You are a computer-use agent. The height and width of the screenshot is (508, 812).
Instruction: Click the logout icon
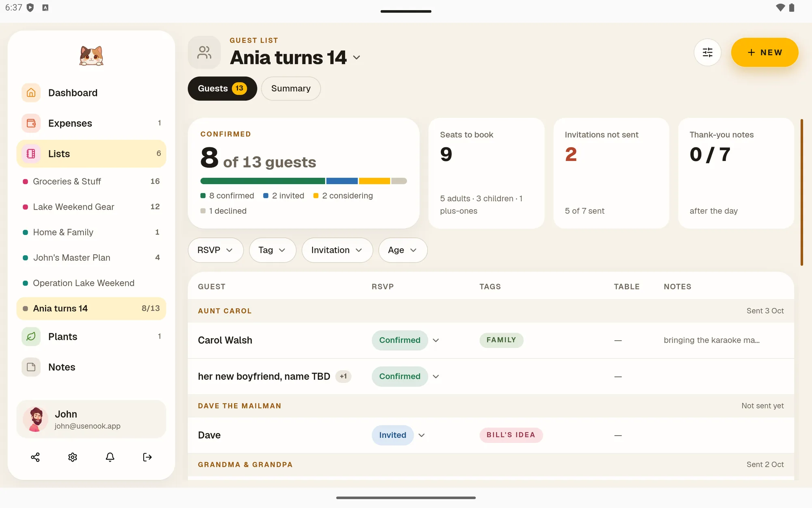click(147, 457)
